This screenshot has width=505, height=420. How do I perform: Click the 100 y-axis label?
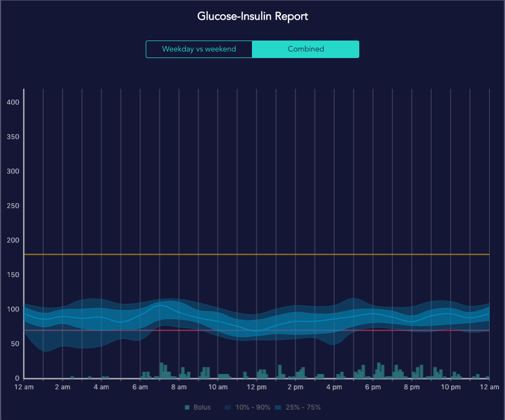pyautogui.click(x=13, y=309)
